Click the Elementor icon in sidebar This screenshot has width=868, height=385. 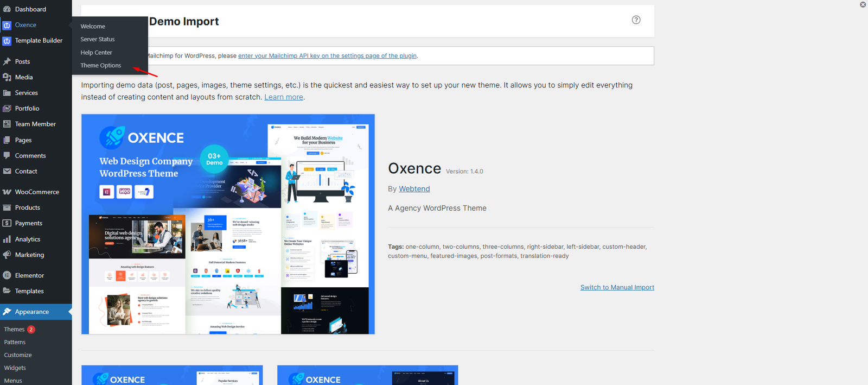(7, 275)
